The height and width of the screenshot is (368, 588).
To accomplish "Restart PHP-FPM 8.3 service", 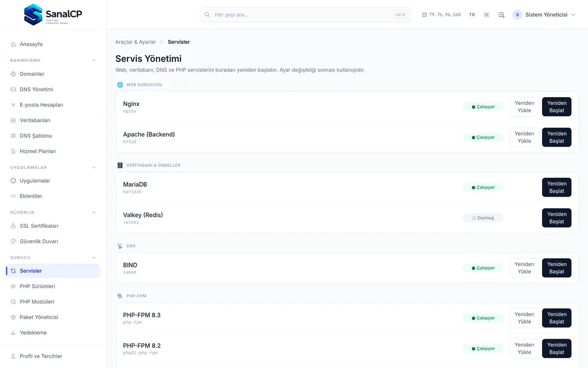I will pos(556,318).
